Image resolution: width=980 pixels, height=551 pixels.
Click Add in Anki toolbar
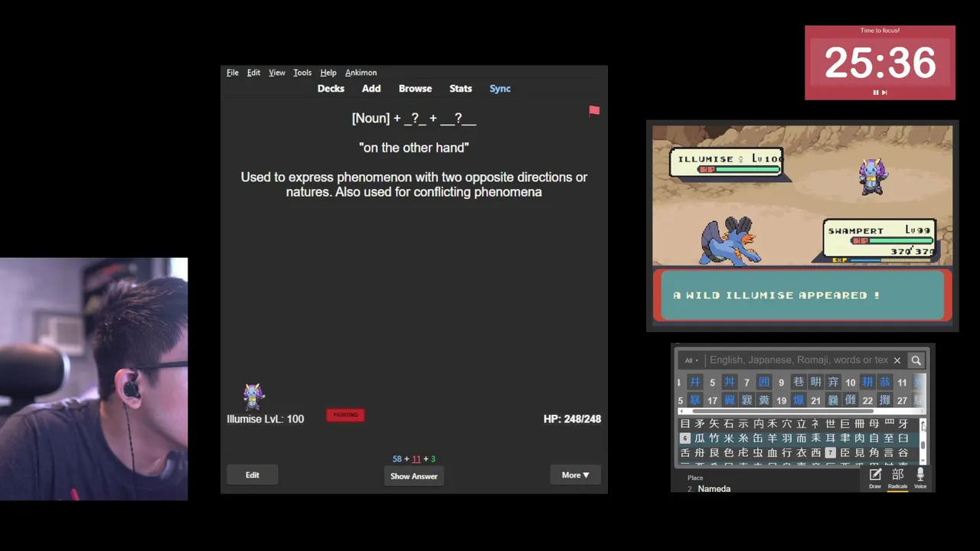(371, 89)
